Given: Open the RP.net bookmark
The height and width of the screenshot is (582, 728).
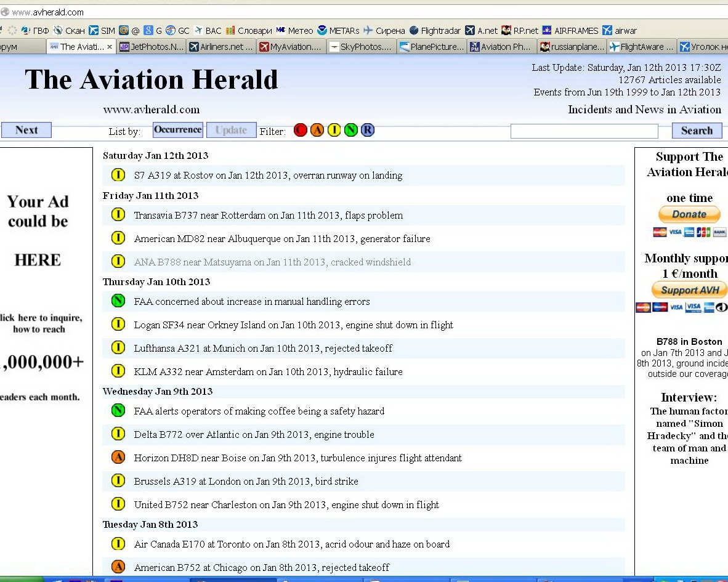Looking at the screenshot, I should [x=520, y=31].
